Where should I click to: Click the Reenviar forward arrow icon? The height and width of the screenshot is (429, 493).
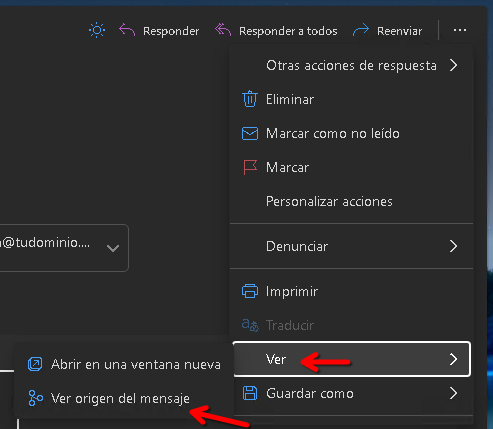coord(361,30)
